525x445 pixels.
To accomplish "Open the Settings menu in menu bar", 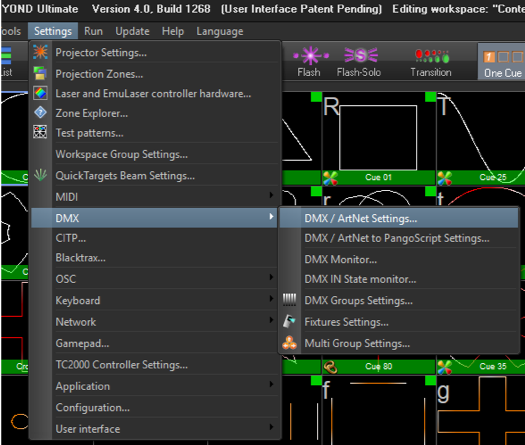I will tap(53, 31).
